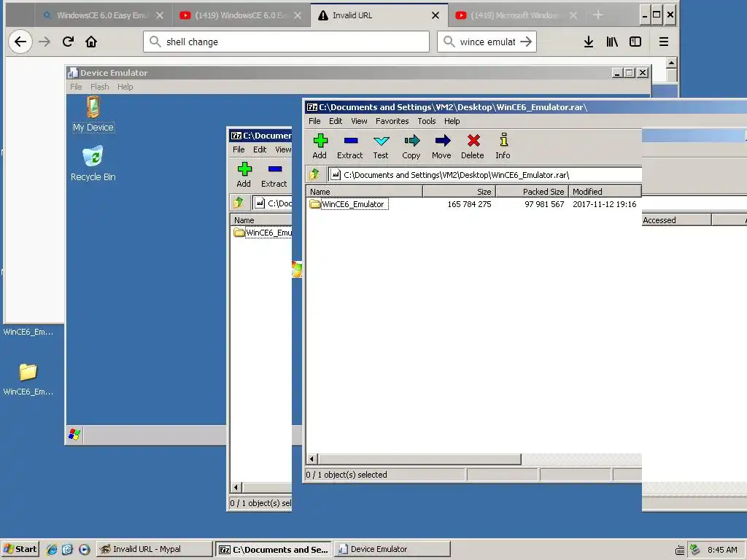Screen dimensions: 747x560
Task: Click Windows Start button
Action: (20, 549)
